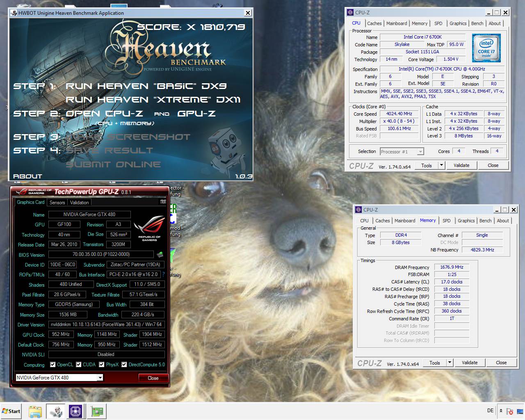Click the CPU-Z title bar icon of the CPU window
This screenshot has width=525, height=420.
pos(350,12)
